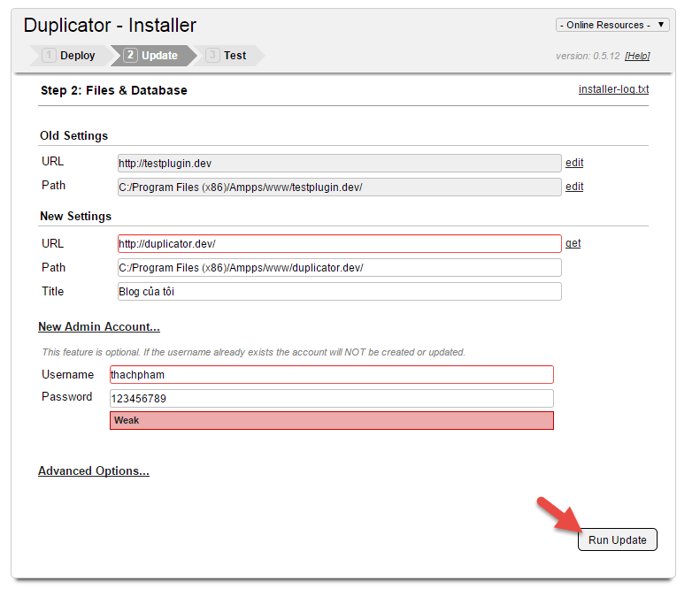Image resolution: width=700 pixels, height=589 pixels.
Task: Click the Username field thachpham
Action: click(332, 374)
